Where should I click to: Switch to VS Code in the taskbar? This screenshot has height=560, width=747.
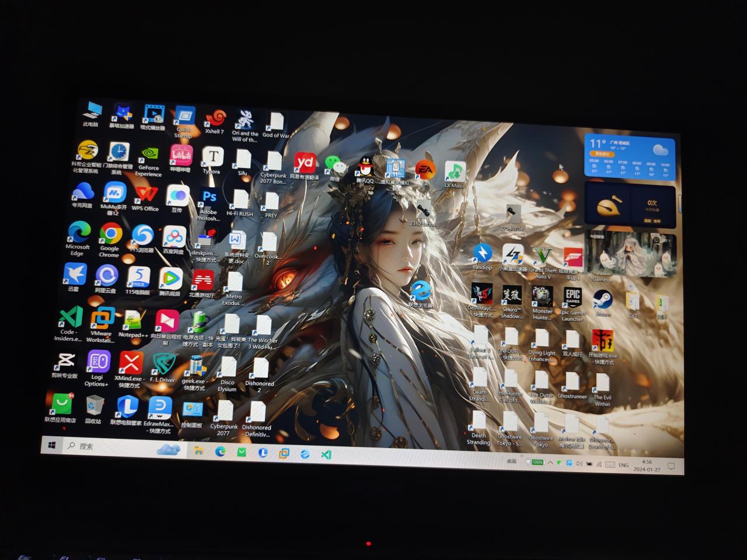point(326,454)
